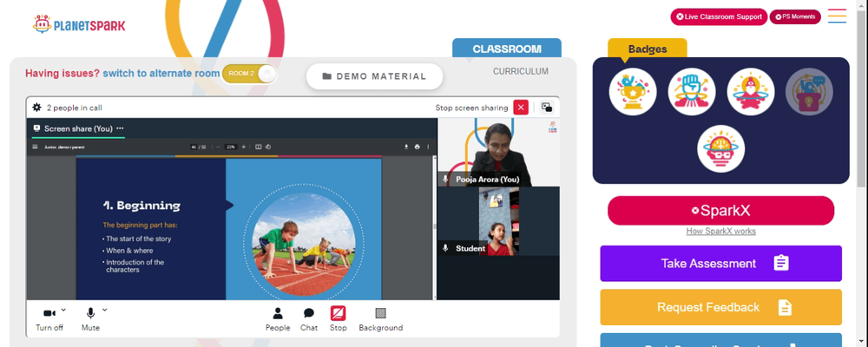Click the PlanetSpark logo
The image size is (868, 347).
(x=79, y=24)
